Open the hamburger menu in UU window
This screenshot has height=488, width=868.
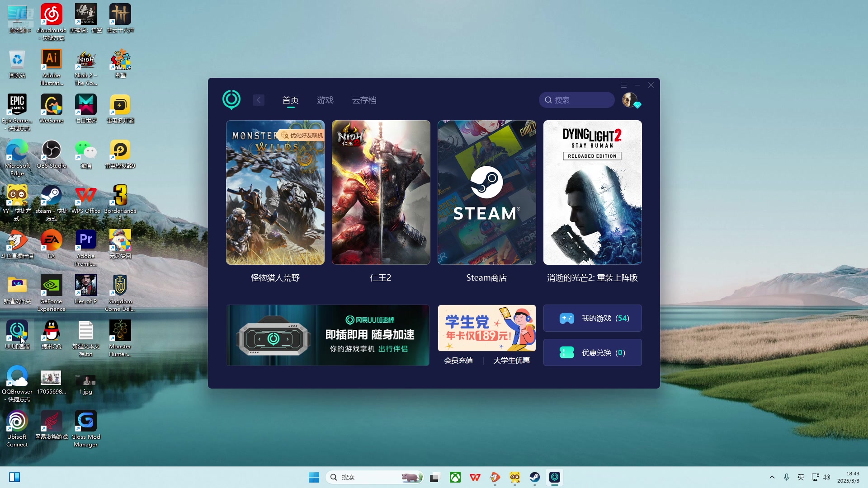point(624,85)
